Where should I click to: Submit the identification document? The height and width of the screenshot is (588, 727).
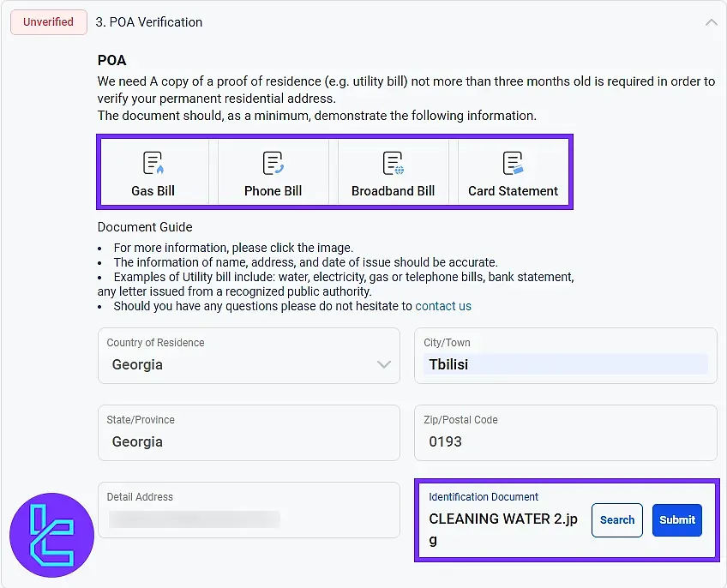point(676,519)
